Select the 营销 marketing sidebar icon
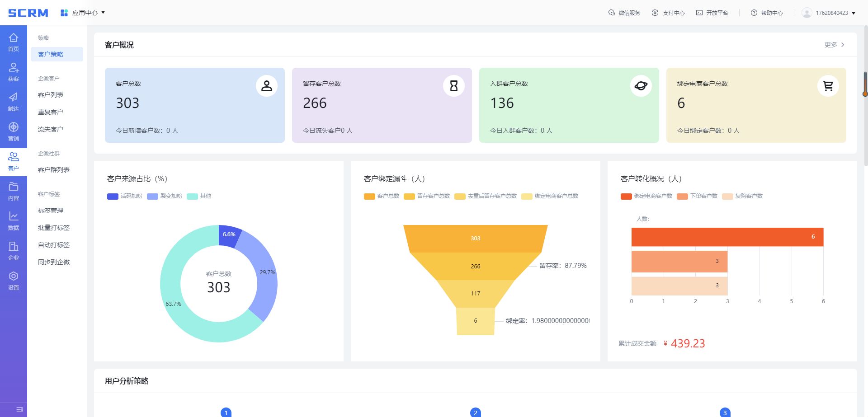The image size is (868, 417). 14,131
